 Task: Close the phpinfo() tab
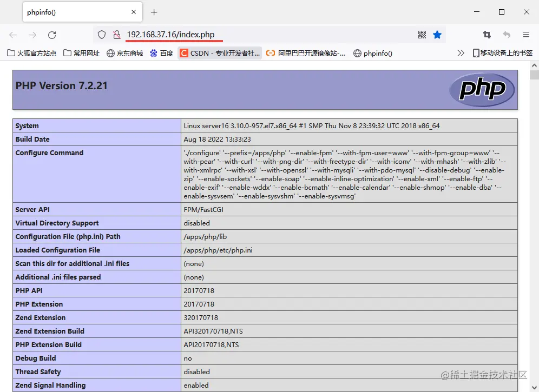(x=134, y=12)
